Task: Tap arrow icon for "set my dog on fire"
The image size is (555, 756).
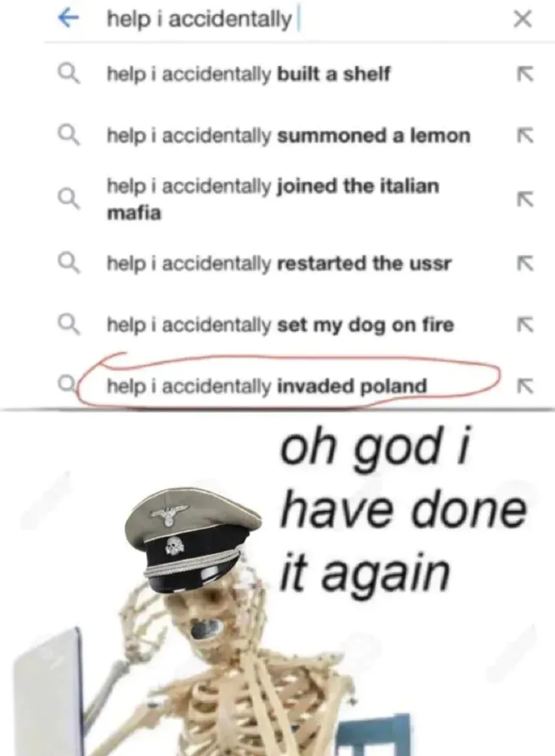Action: [524, 324]
